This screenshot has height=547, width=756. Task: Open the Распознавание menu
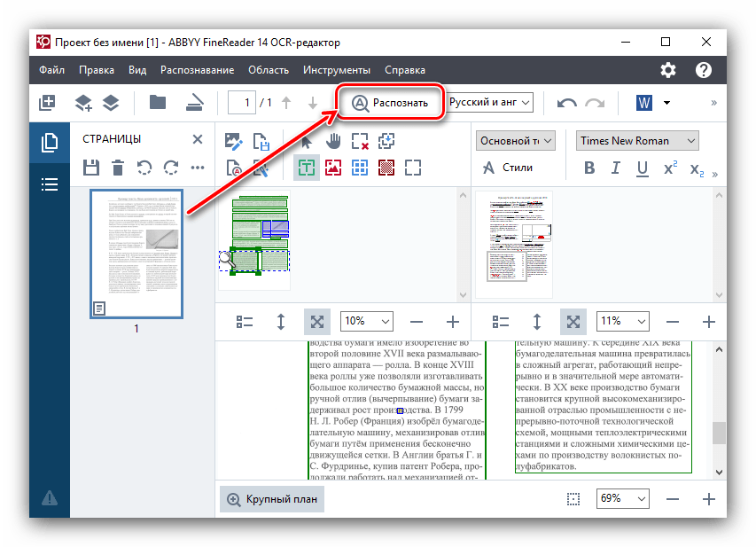[x=197, y=70]
